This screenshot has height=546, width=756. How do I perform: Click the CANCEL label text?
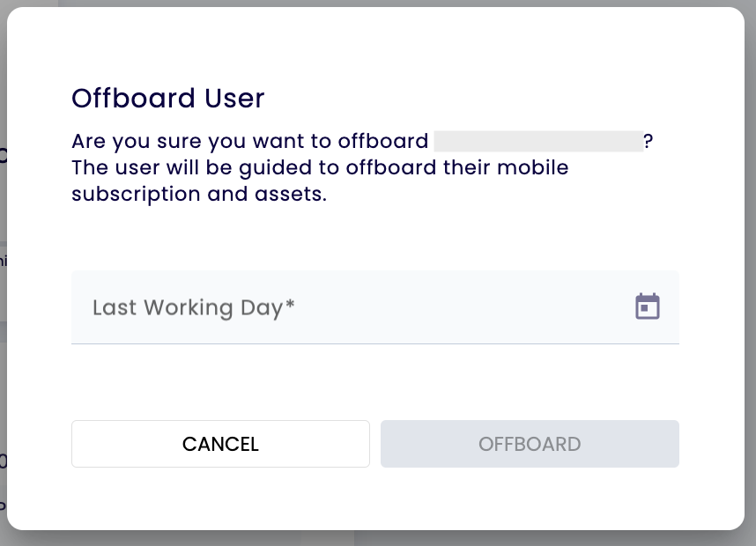(220, 444)
